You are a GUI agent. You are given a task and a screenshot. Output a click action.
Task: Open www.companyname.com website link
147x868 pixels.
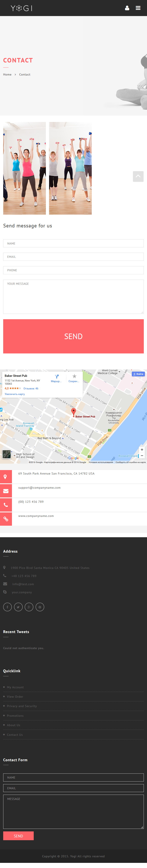(36, 516)
